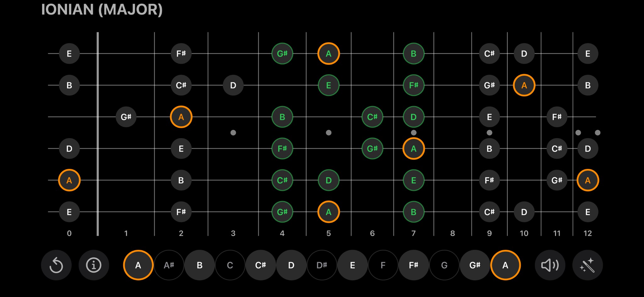Select the orange A root note chip

138,265
